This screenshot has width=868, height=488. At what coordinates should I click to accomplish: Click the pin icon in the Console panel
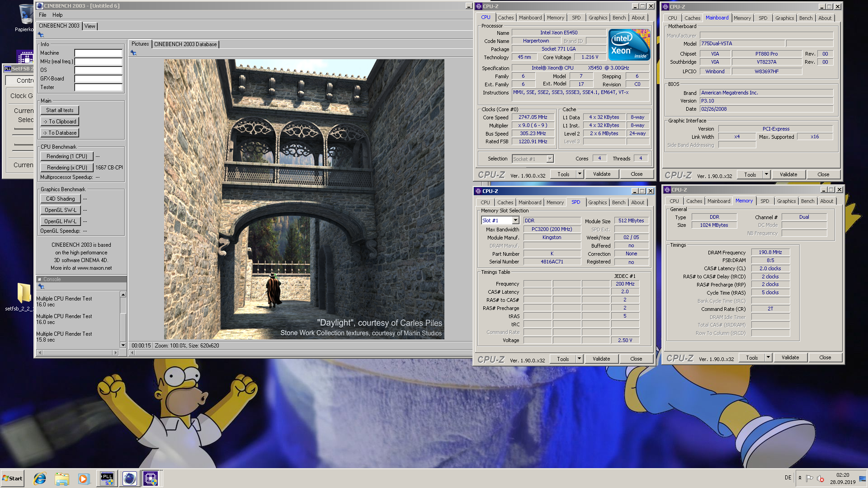[41, 286]
